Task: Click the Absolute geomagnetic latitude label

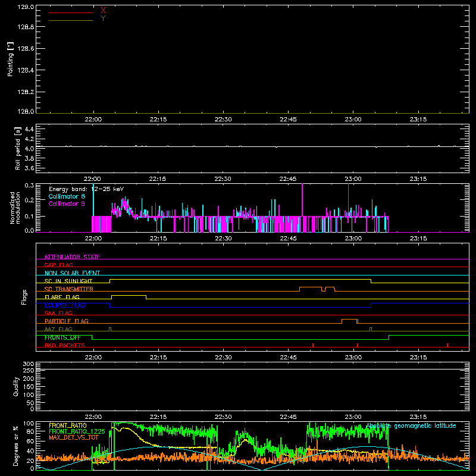Action: pos(411,425)
